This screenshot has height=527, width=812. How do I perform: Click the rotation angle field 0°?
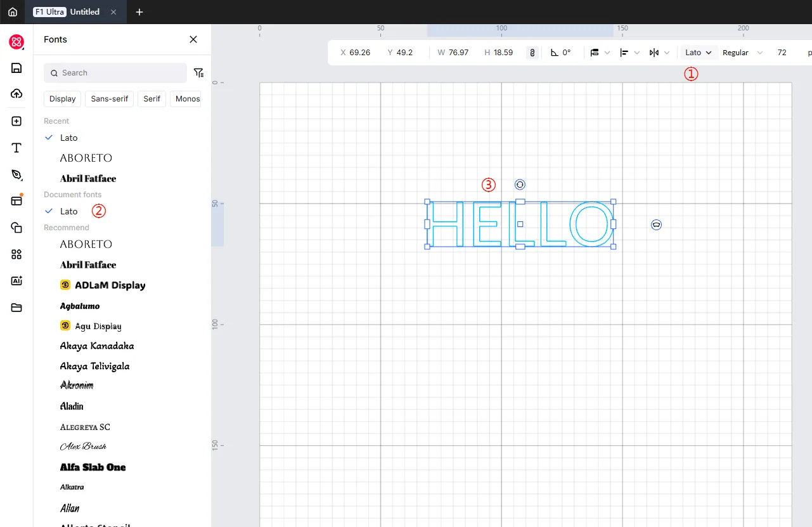566,53
